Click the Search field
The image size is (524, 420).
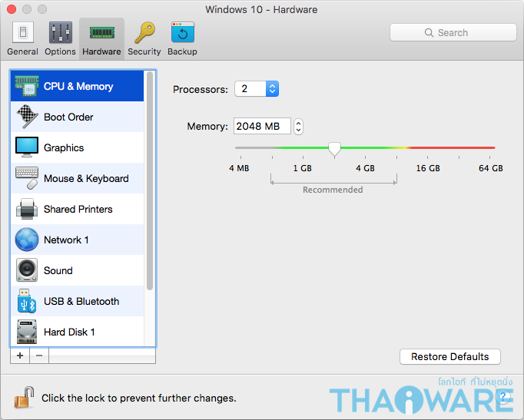coord(453,32)
